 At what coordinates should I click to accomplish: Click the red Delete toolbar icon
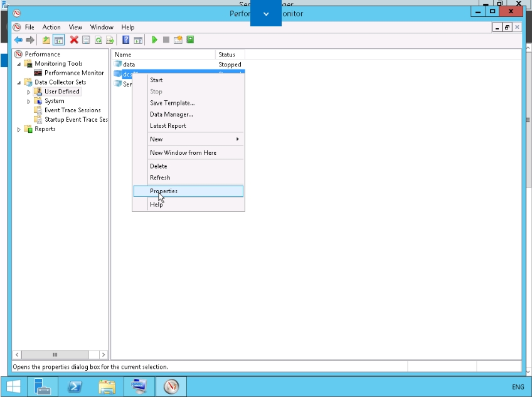coord(74,40)
